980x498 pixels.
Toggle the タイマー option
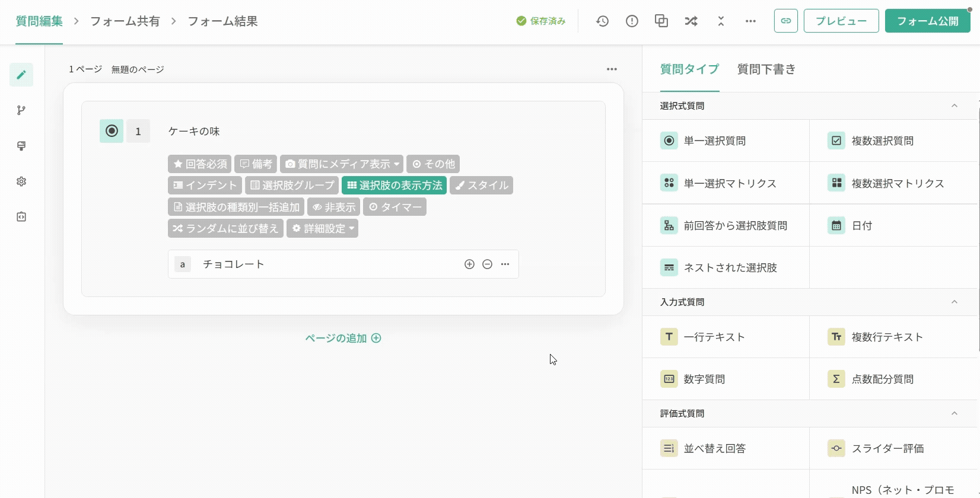394,207
